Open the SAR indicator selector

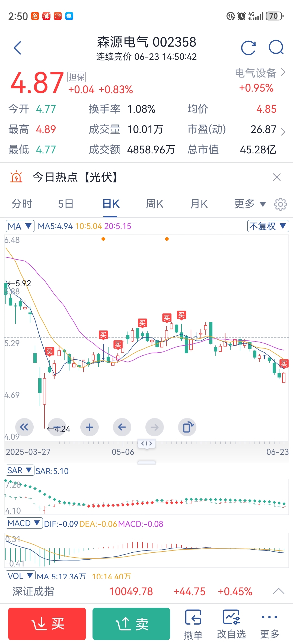(x=20, y=470)
